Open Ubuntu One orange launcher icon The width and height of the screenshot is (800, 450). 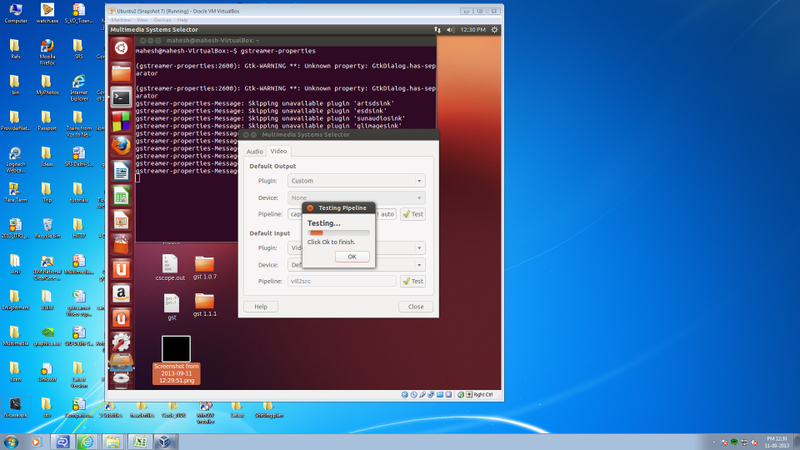[121, 269]
